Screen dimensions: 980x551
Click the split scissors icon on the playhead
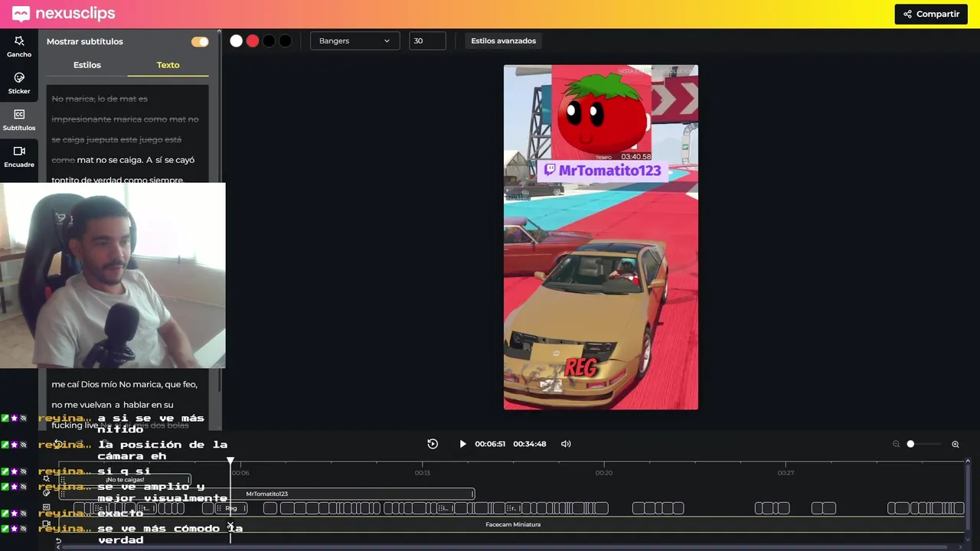click(230, 526)
